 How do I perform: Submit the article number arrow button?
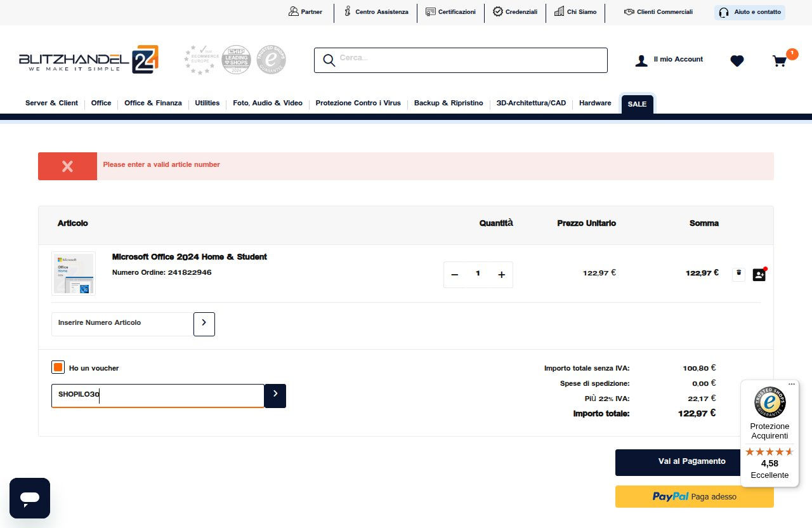click(204, 324)
